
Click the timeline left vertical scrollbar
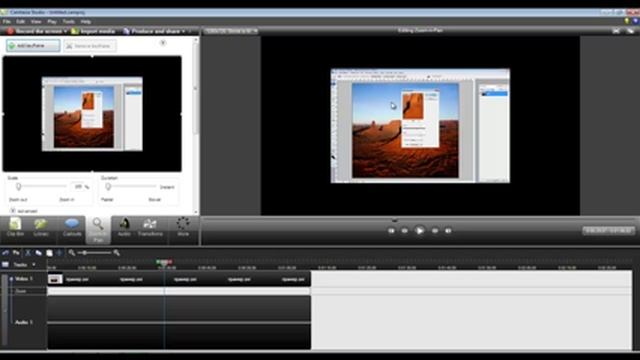(4, 310)
